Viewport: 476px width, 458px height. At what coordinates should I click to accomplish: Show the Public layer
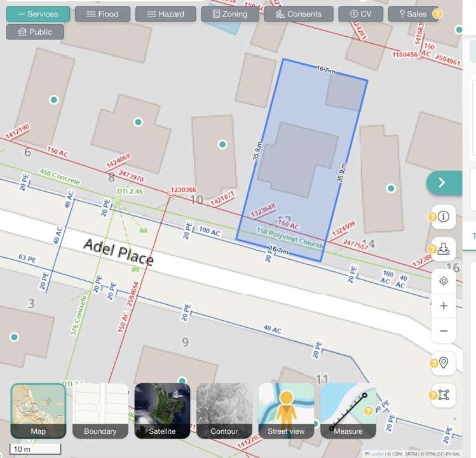35,32
